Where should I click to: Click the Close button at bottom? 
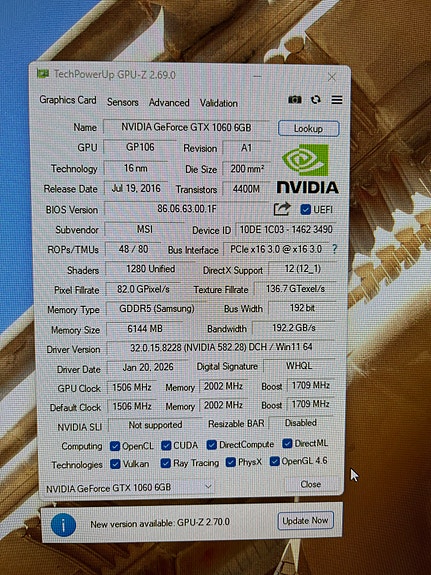pos(311,484)
